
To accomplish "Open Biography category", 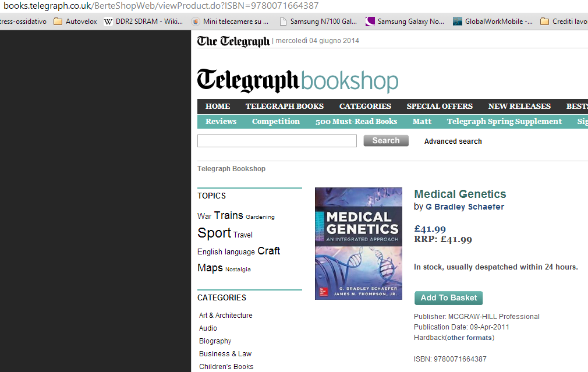I will [x=215, y=341].
